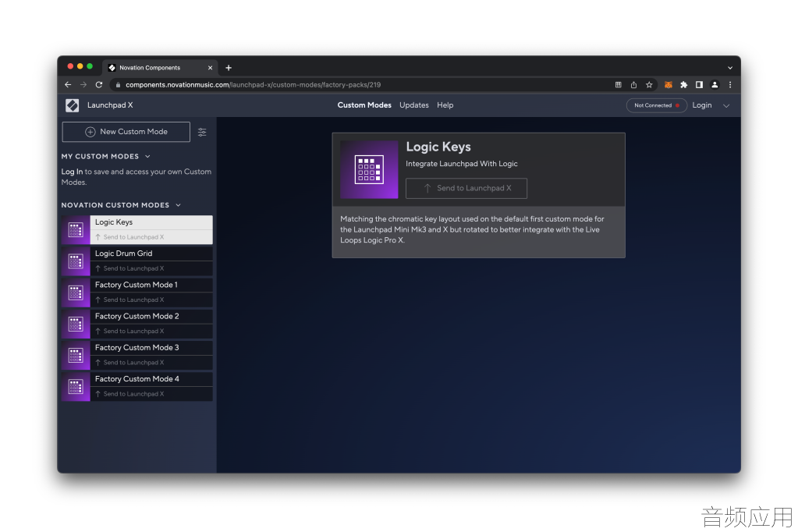Click the Novation logo icon beside Launchpad X

click(73, 105)
